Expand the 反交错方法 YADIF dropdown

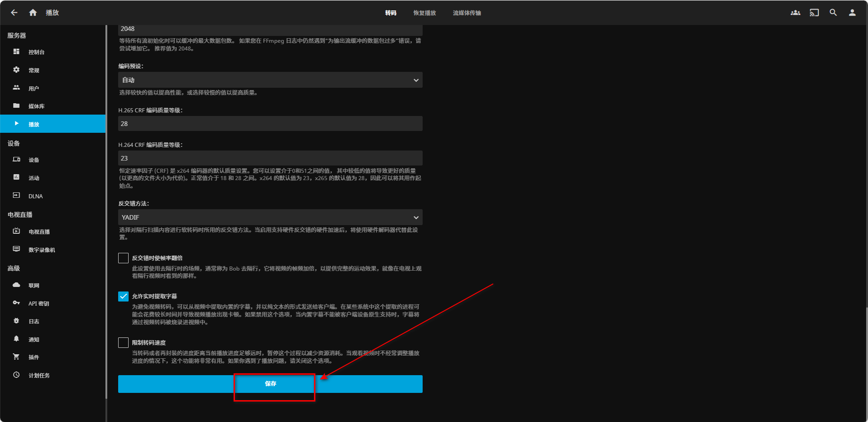[270, 217]
